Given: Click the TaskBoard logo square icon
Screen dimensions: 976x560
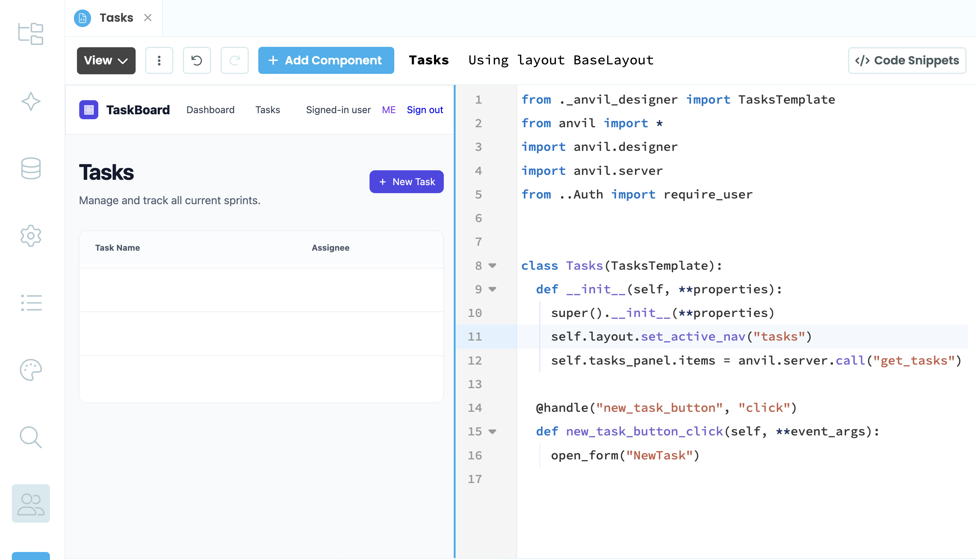Looking at the screenshot, I should pos(88,110).
